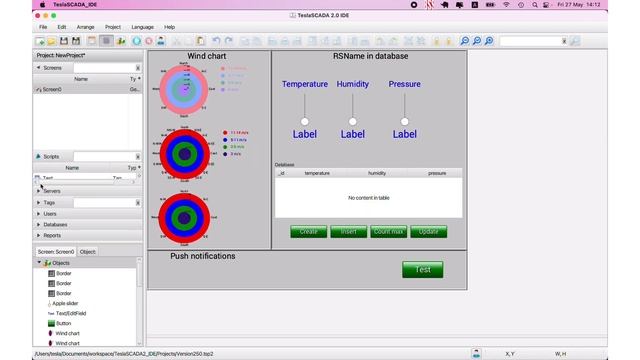Click the green Update button

click(429, 231)
